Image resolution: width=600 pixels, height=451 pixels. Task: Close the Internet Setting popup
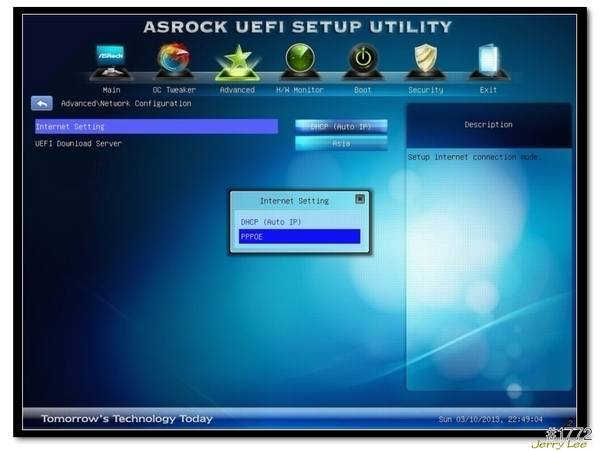[x=360, y=199]
